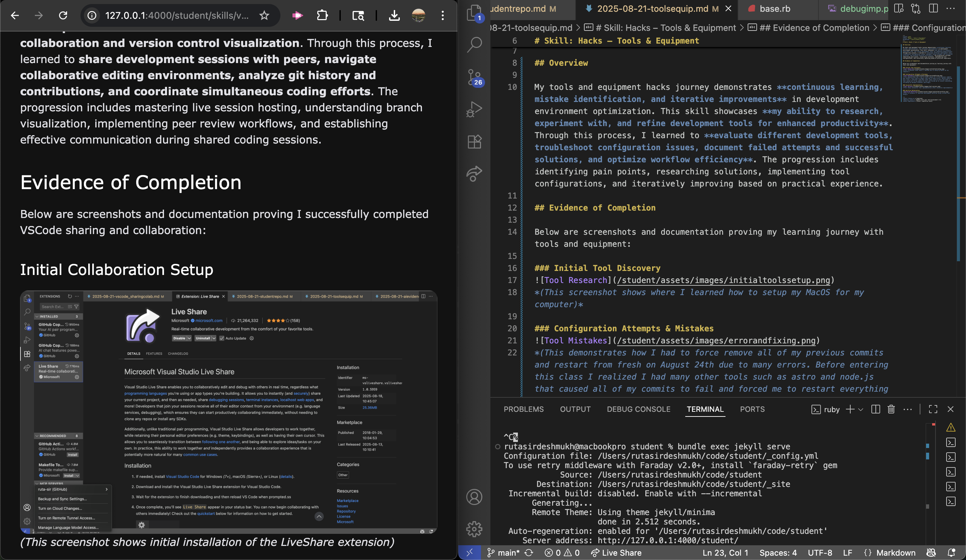Click Live Share in the status bar
Image resolution: width=966 pixels, height=560 pixels.
tap(616, 553)
